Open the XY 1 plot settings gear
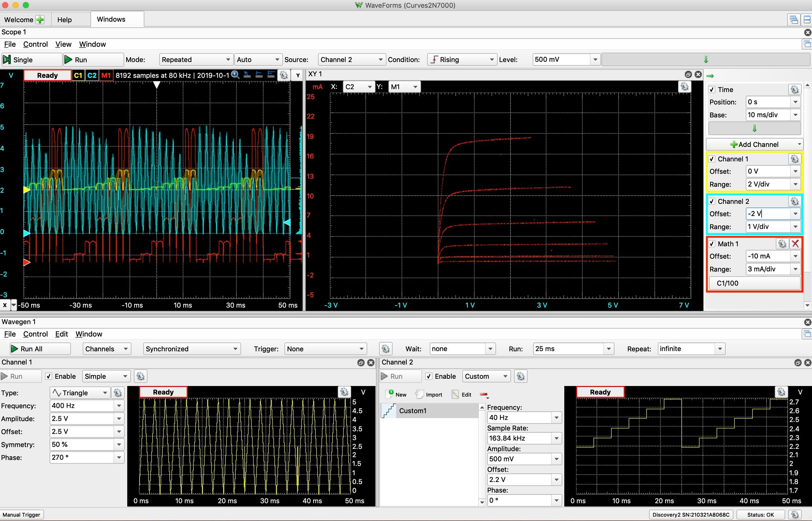The height and width of the screenshot is (521, 812). (685, 86)
